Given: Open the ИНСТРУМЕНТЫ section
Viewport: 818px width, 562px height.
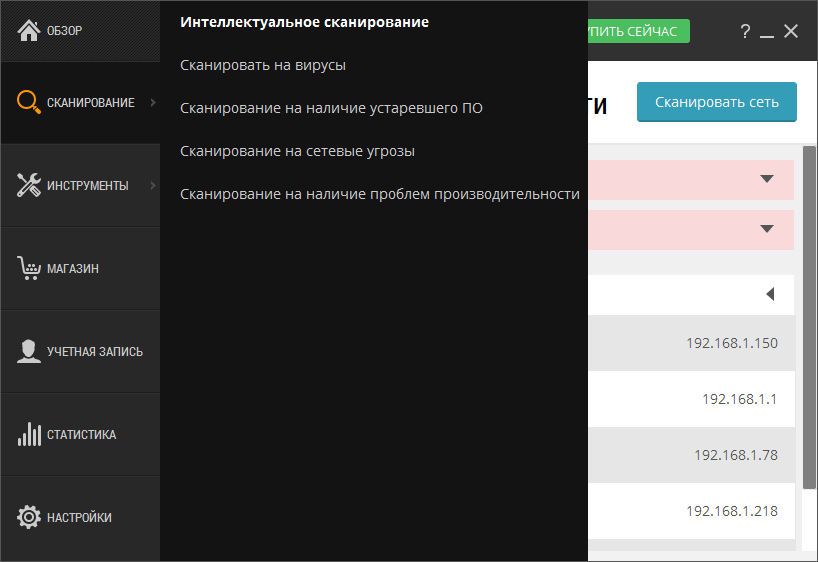Looking at the screenshot, I should point(80,185).
